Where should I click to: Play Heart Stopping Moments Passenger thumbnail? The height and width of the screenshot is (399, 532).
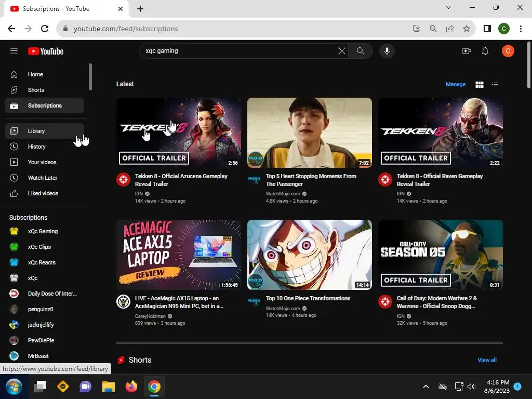click(x=310, y=132)
